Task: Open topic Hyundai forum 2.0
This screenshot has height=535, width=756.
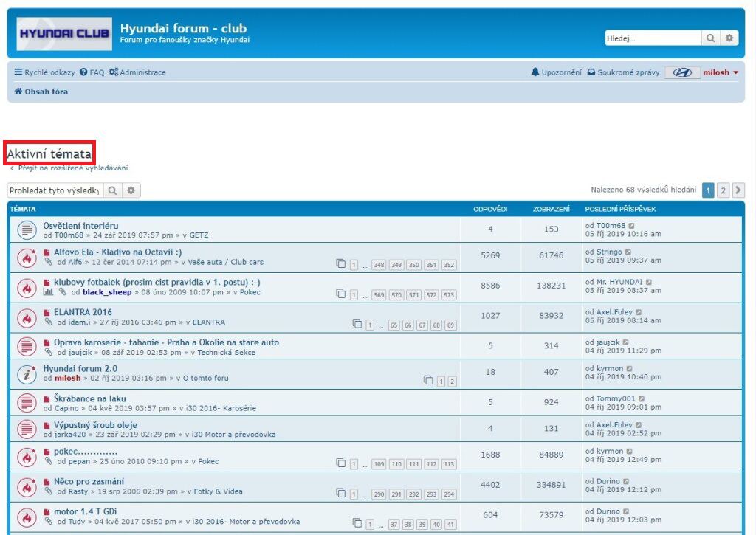Action: tap(80, 369)
